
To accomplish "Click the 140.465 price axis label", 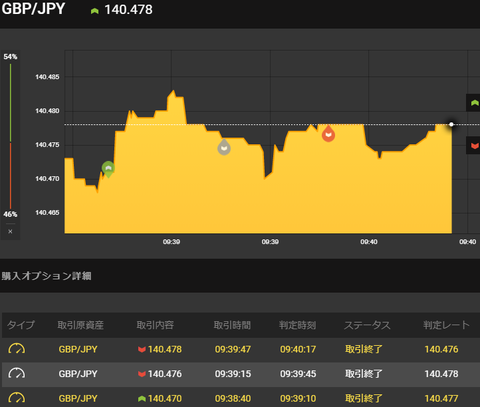I will coord(47,213).
